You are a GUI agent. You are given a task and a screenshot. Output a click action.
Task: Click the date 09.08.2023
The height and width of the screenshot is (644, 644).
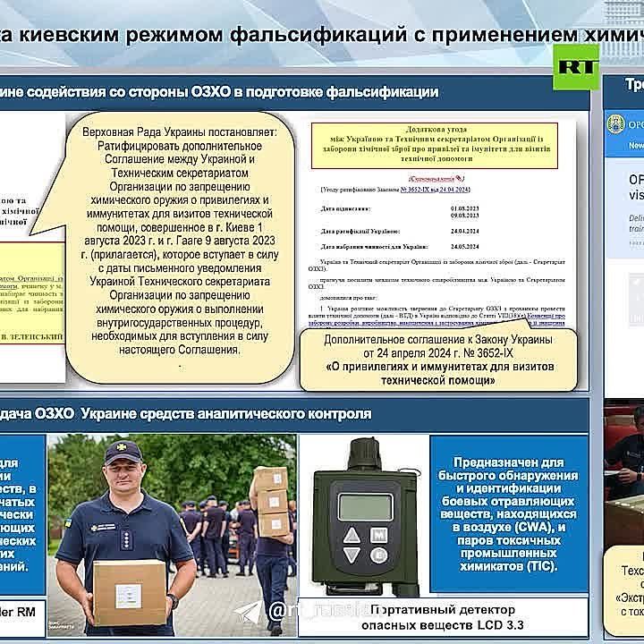click(x=464, y=216)
